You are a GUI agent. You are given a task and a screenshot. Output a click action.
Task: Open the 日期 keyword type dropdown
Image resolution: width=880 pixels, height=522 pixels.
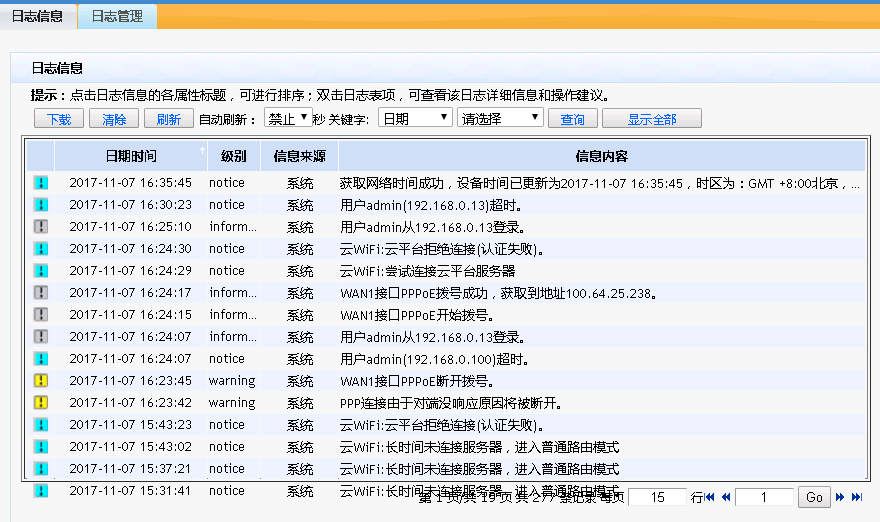tap(416, 119)
